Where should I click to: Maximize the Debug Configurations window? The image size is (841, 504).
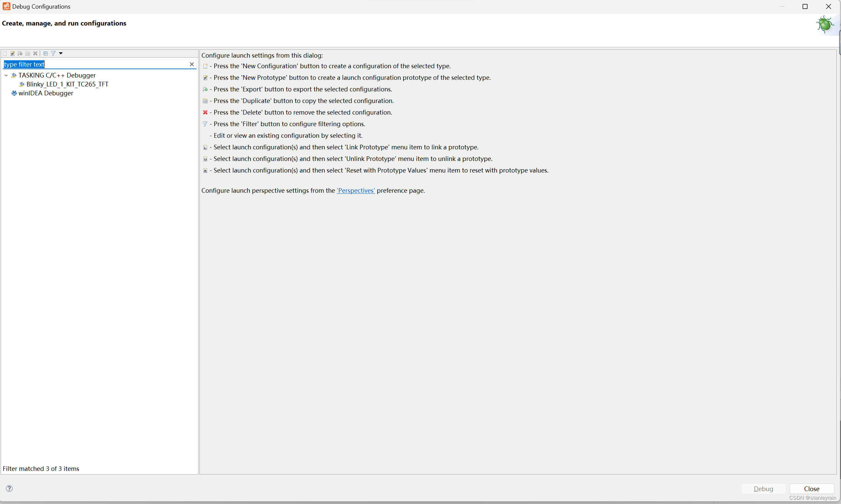pyautogui.click(x=805, y=6)
